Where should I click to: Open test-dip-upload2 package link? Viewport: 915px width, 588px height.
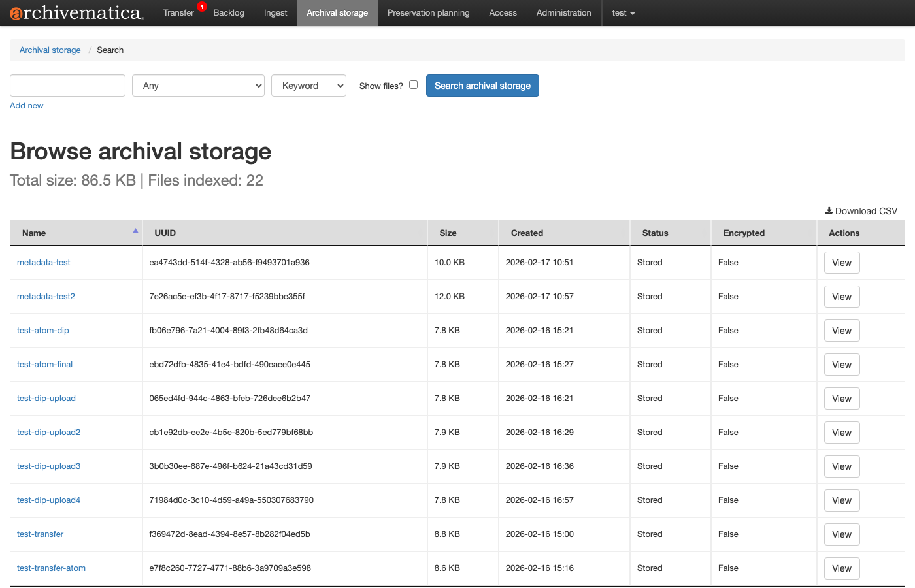[x=48, y=433]
